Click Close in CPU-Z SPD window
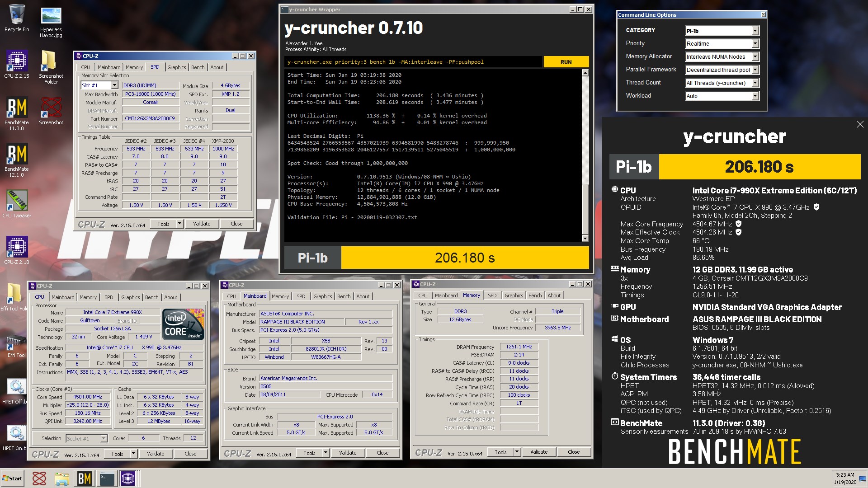The image size is (868, 488). pos(236,224)
